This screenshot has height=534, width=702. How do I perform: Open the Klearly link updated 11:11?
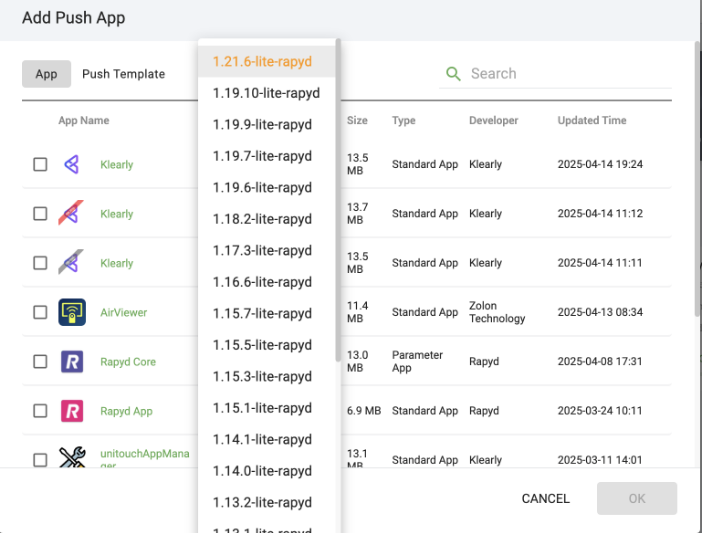117,263
